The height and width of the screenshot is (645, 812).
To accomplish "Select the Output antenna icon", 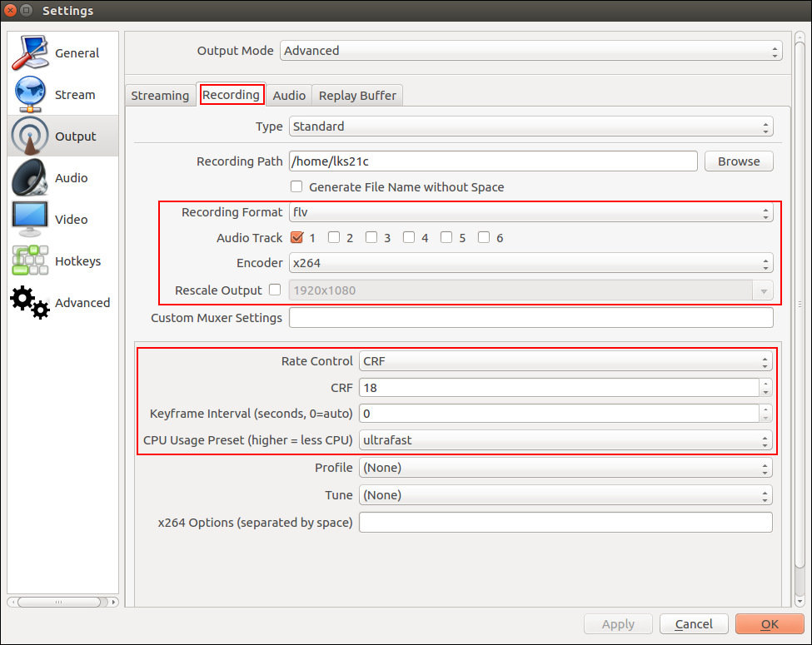I will pyautogui.click(x=31, y=136).
